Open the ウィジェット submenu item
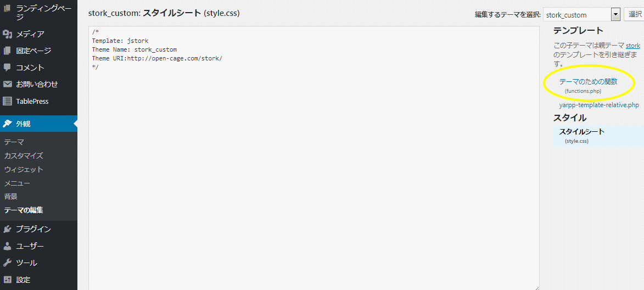The image size is (644, 290). [24, 169]
